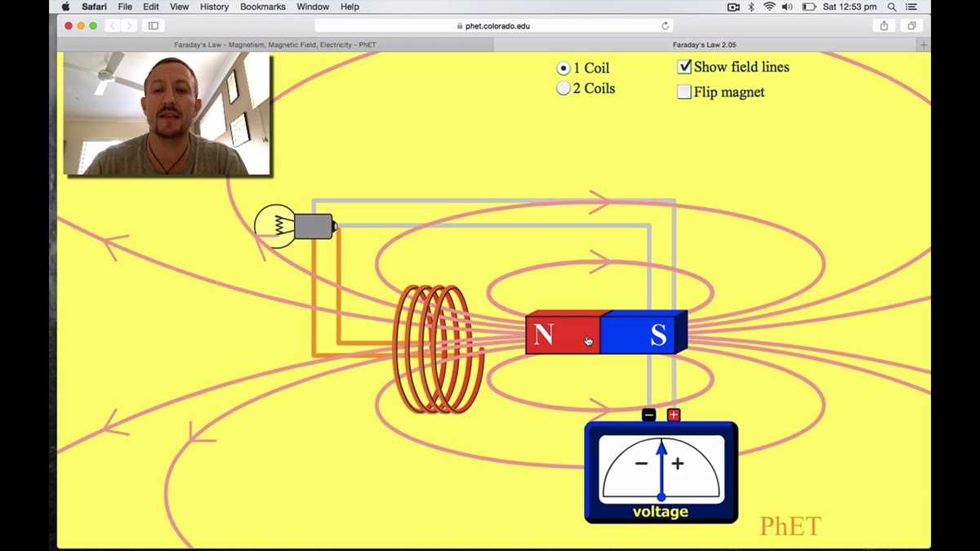Click the voltage meter gauge
Screen dimensions: 980x551
click(x=661, y=472)
